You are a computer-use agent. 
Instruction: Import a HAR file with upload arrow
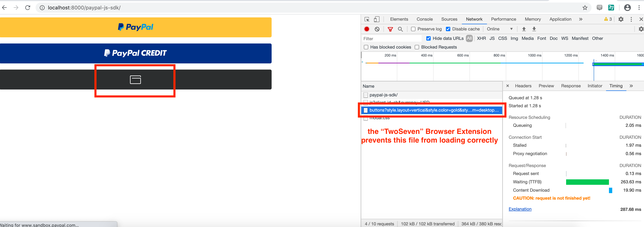pyautogui.click(x=524, y=29)
